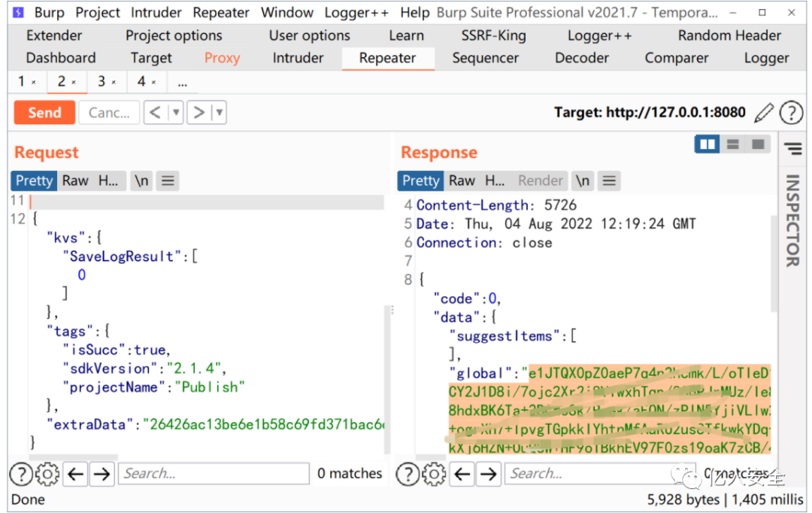Image resolution: width=812 pixels, height=513 pixels.
Task: Open Response pane hamburger options menu
Action: tap(609, 181)
